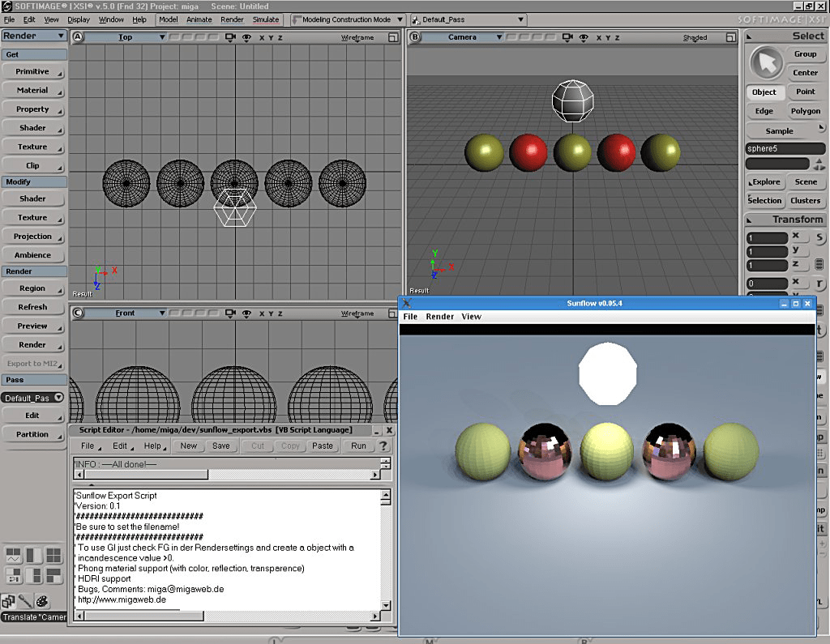The width and height of the screenshot is (830, 644).
Task: Click the script code vertical scrollbar
Action: point(386,550)
